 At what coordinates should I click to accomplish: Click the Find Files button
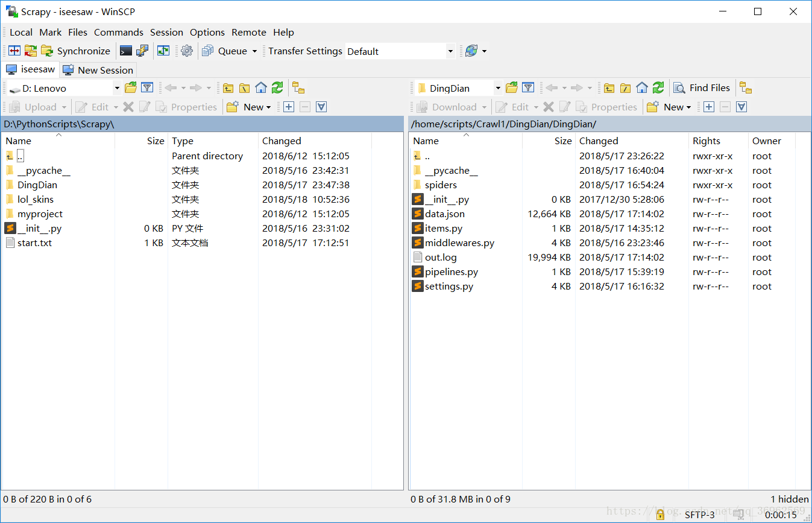click(702, 88)
